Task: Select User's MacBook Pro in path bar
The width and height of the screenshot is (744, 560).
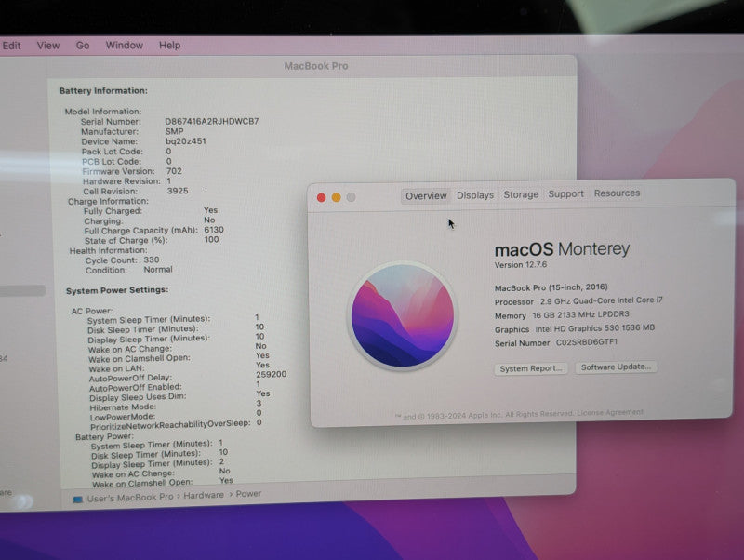Action: pyautogui.click(x=130, y=498)
